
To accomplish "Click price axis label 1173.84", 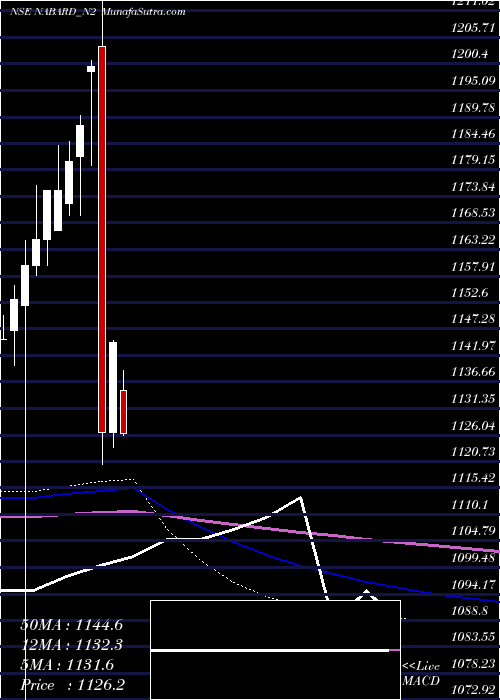I will point(473,187).
